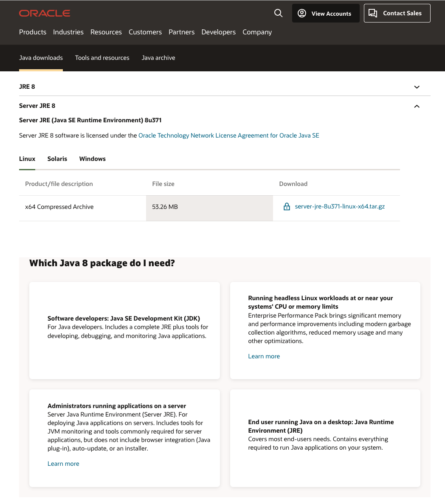Switch to the Solaris platform tab
Image resolution: width=445 pixels, height=504 pixels.
[57, 159]
